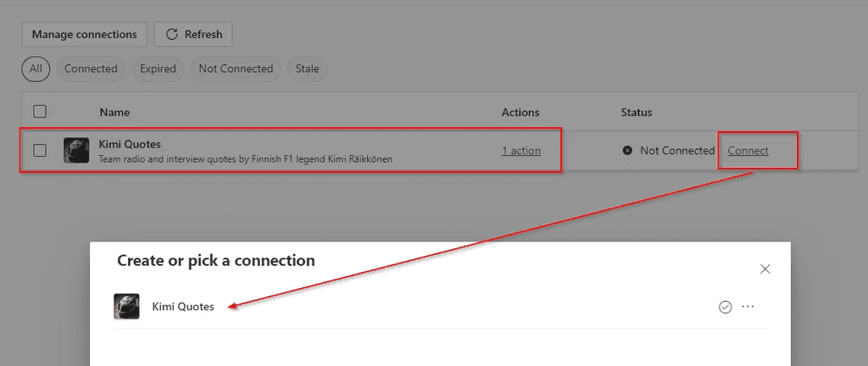
Task: Sort by the Name column header
Action: click(x=114, y=112)
